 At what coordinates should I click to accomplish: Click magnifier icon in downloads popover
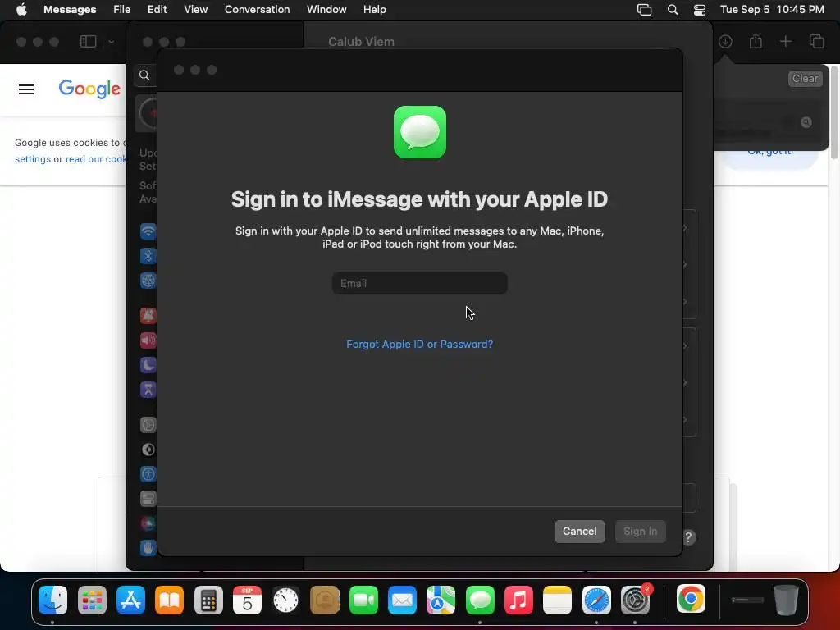806,122
